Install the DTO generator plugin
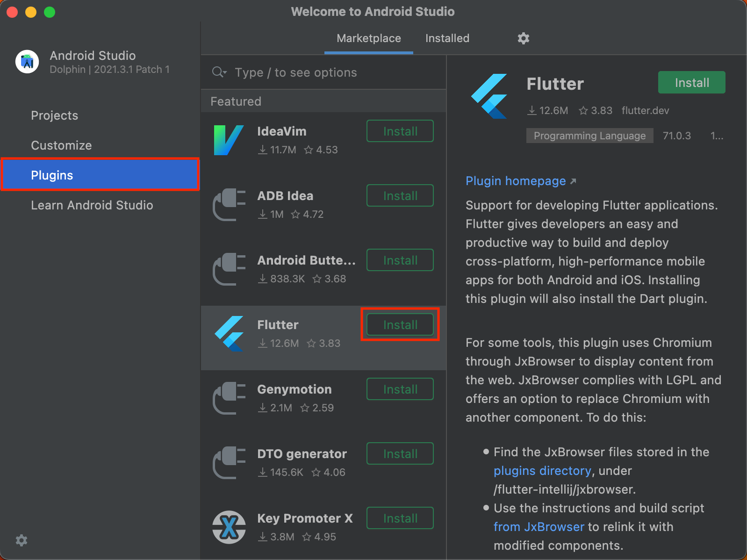The width and height of the screenshot is (747, 560). (400, 454)
